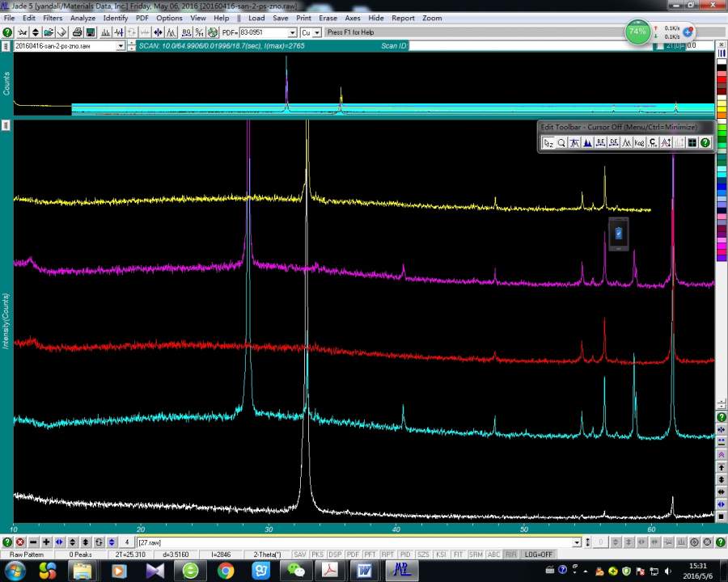Click the Report button in menu bar
This screenshot has width=728, height=582.
click(x=403, y=18)
